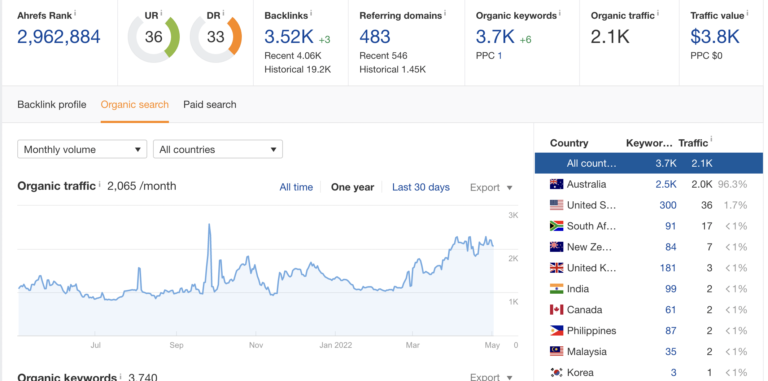Open the PPC 1 keywords link
The image size is (768, 381).
coord(500,56)
